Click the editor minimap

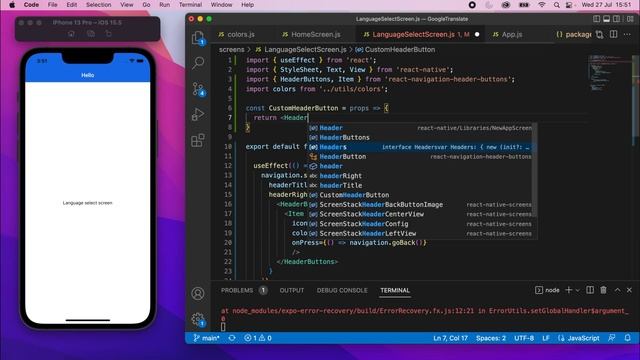tap(610, 73)
